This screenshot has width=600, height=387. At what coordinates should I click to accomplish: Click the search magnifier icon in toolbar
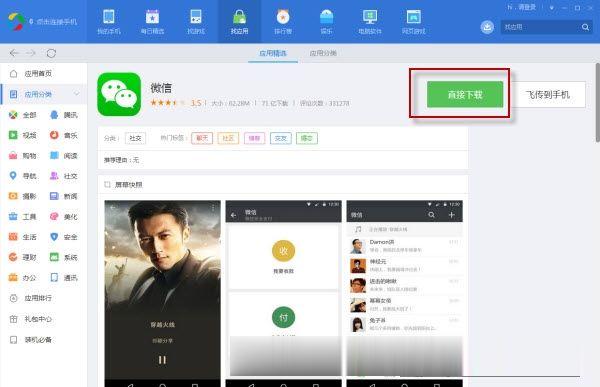pyautogui.click(x=585, y=27)
